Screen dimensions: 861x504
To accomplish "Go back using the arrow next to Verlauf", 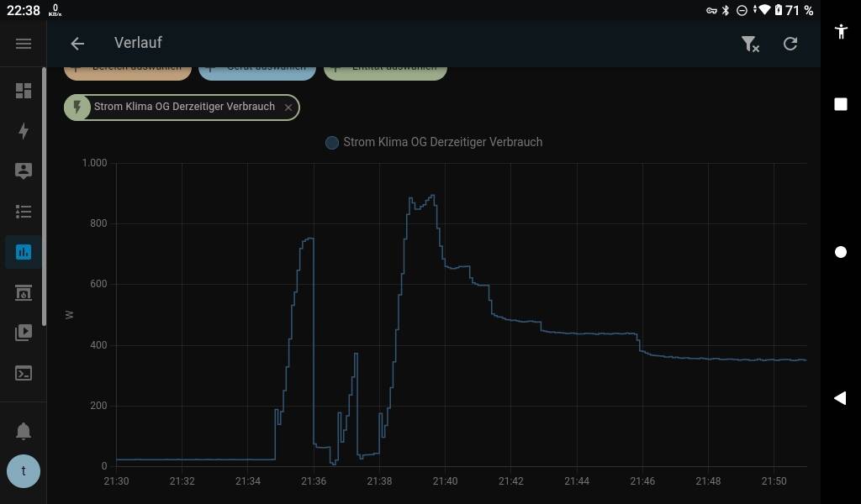I will [x=77, y=44].
